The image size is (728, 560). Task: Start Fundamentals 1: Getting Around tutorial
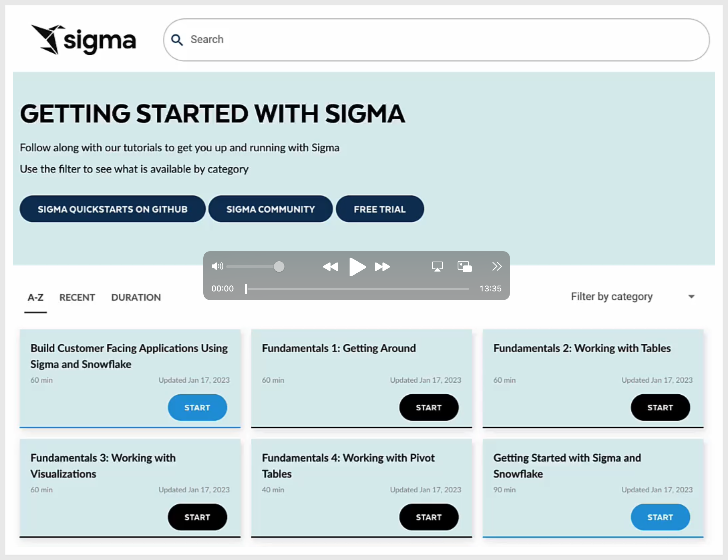428,407
